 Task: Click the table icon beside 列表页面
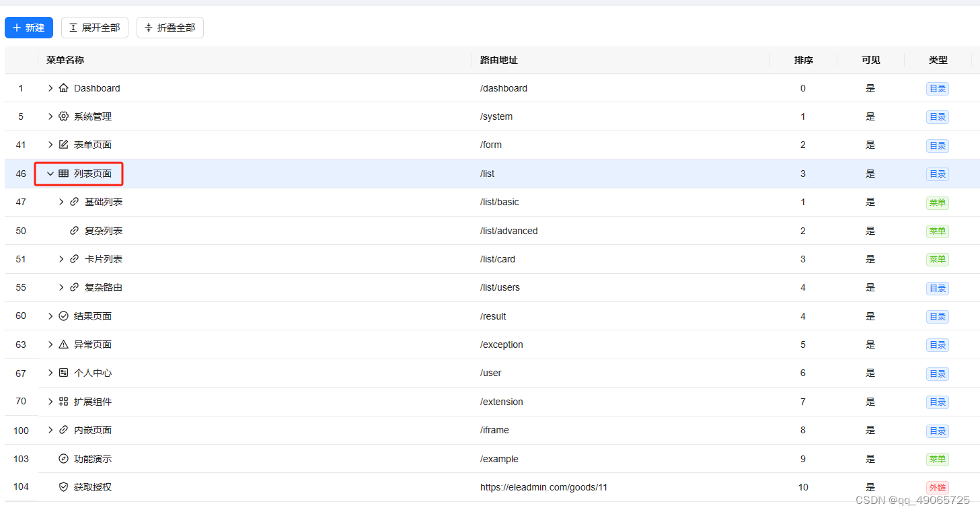coord(64,174)
